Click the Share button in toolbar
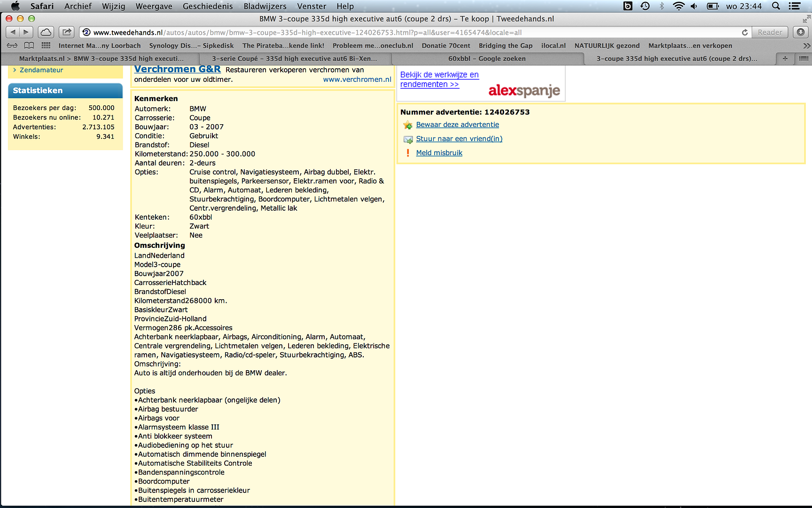The image size is (812, 508). click(x=67, y=32)
